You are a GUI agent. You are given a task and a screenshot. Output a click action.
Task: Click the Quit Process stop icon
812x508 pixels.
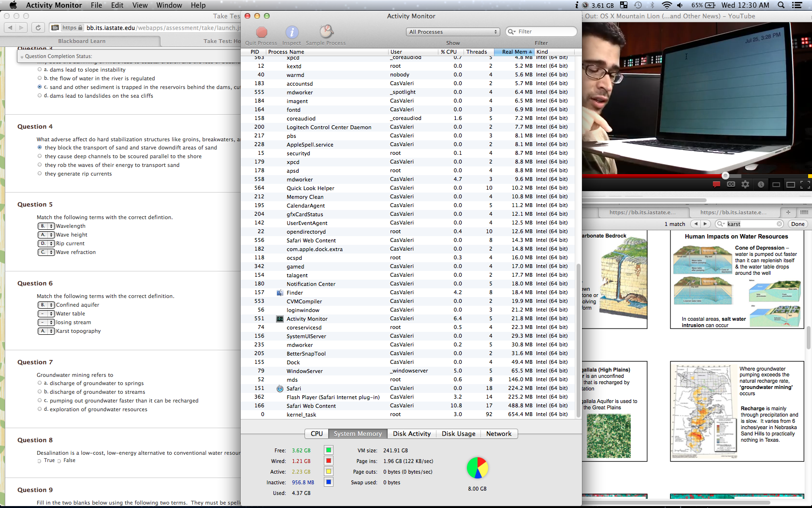point(261,32)
